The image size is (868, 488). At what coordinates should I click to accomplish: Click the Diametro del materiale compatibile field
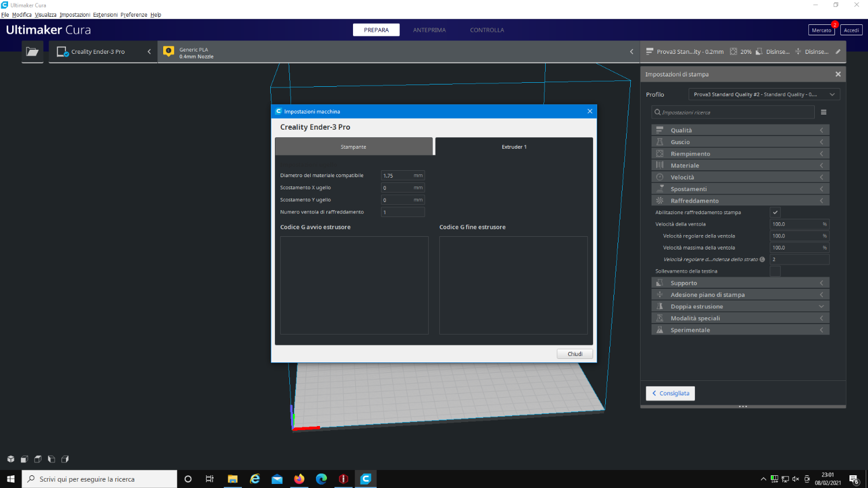[x=397, y=175]
